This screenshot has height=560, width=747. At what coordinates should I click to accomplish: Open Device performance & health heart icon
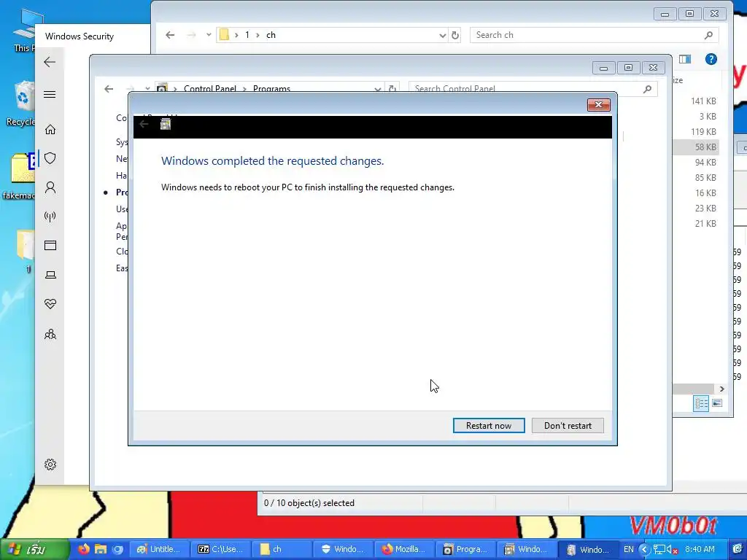(50, 304)
